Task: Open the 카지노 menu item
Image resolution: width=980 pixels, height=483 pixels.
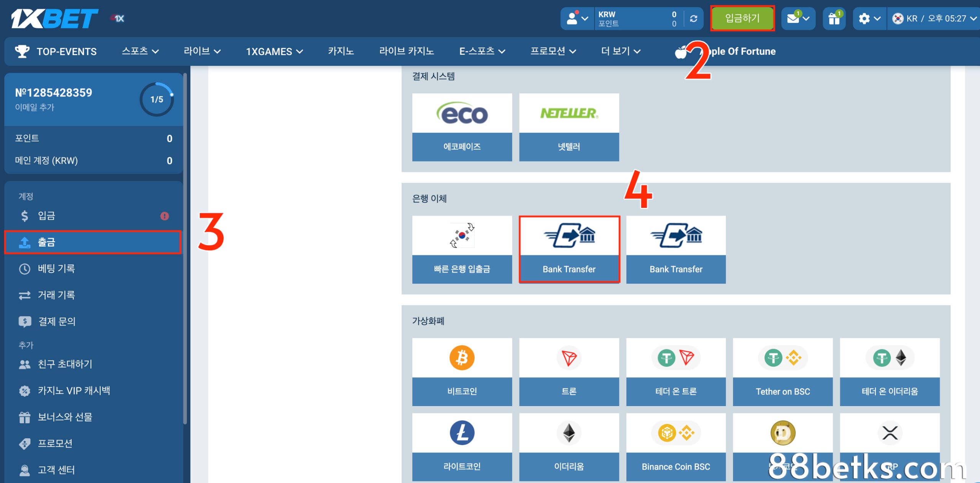Action: point(341,51)
